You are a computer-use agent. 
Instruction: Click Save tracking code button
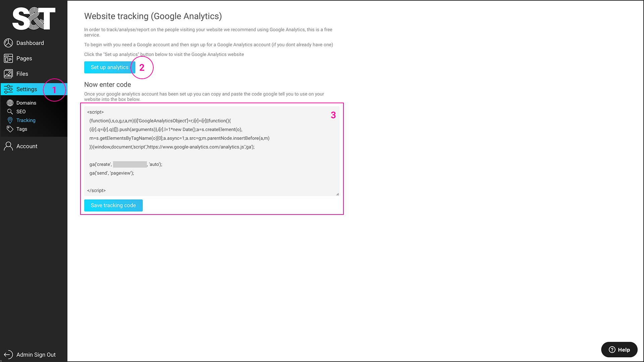point(113,205)
